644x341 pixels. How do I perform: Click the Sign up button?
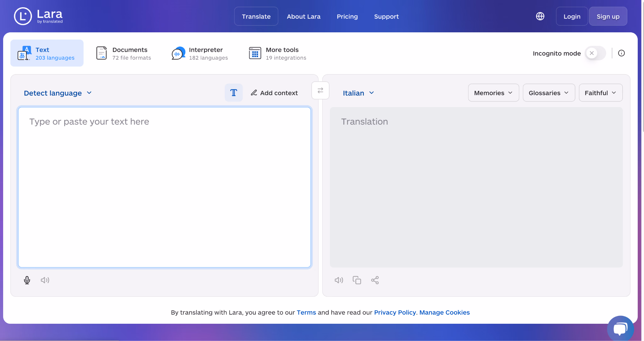click(608, 16)
